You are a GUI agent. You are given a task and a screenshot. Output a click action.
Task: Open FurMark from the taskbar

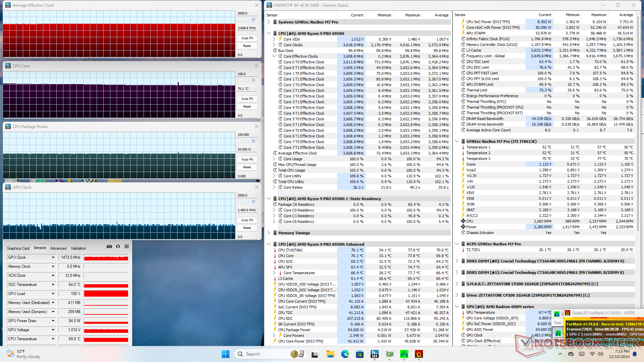coord(419,354)
